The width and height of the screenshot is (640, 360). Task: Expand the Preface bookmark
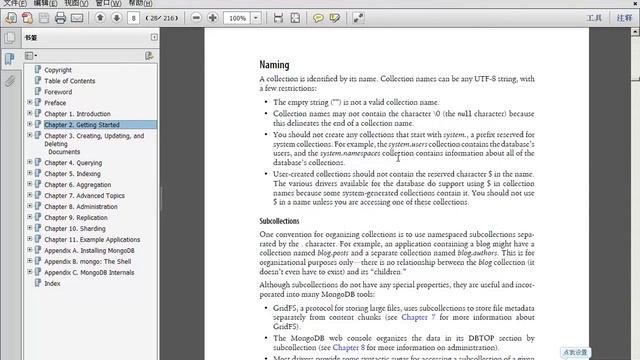pos(30,102)
